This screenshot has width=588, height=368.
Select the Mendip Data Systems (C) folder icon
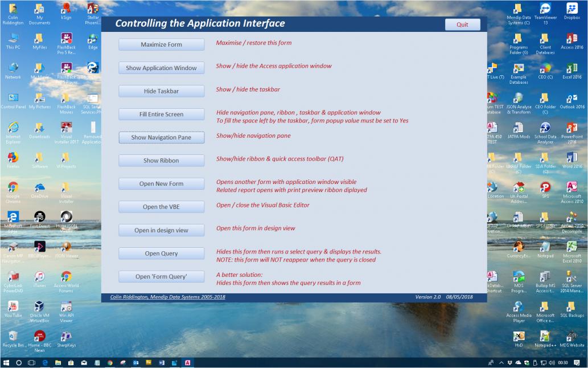[519, 14]
